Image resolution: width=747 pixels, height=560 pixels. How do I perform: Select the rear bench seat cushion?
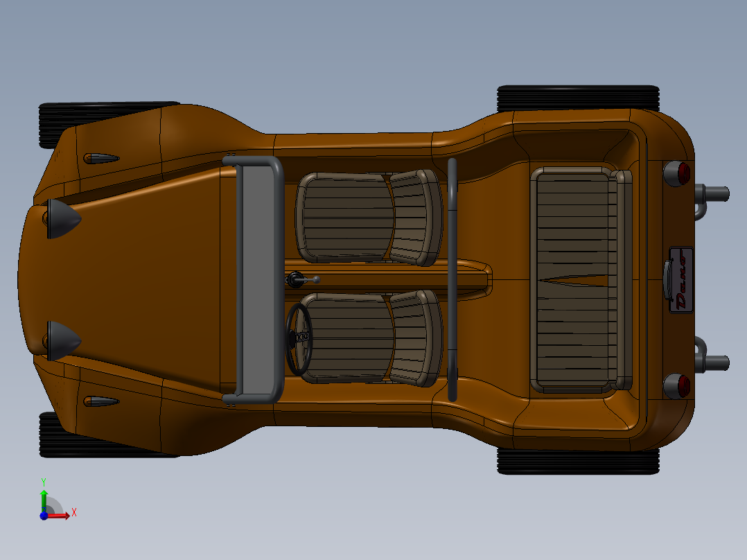coord(574,280)
